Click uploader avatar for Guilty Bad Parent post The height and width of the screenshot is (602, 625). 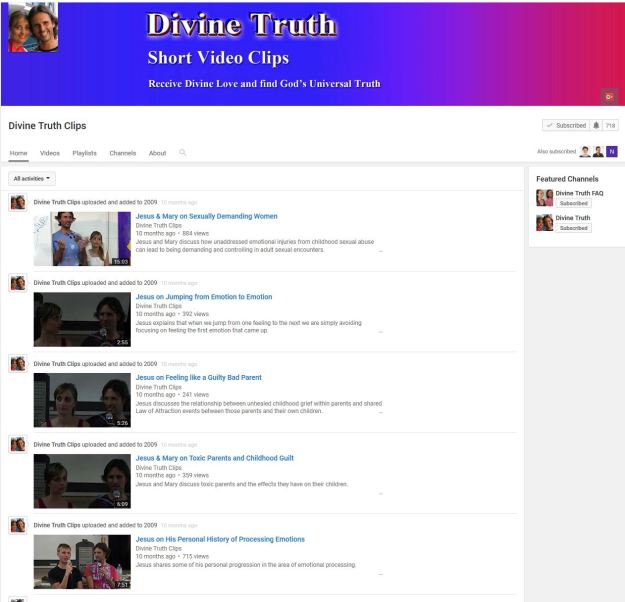coord(18,364)
